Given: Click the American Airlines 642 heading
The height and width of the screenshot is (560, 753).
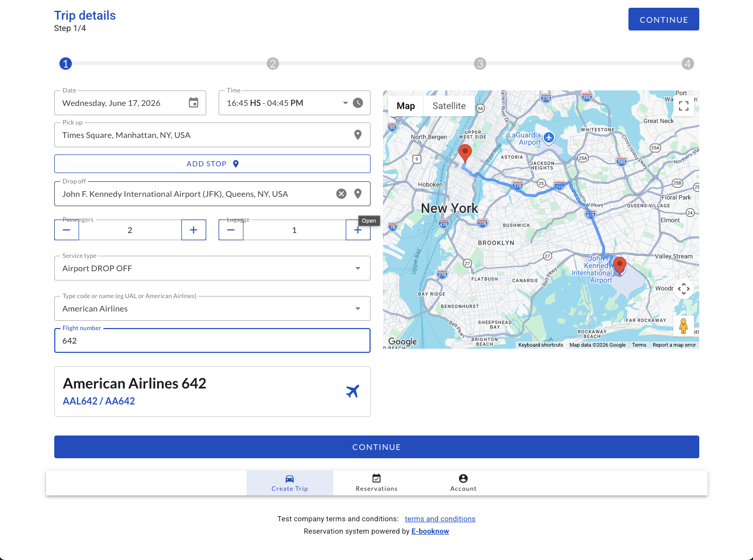Looking at the screenshot, I should click(x=134, y=383).
